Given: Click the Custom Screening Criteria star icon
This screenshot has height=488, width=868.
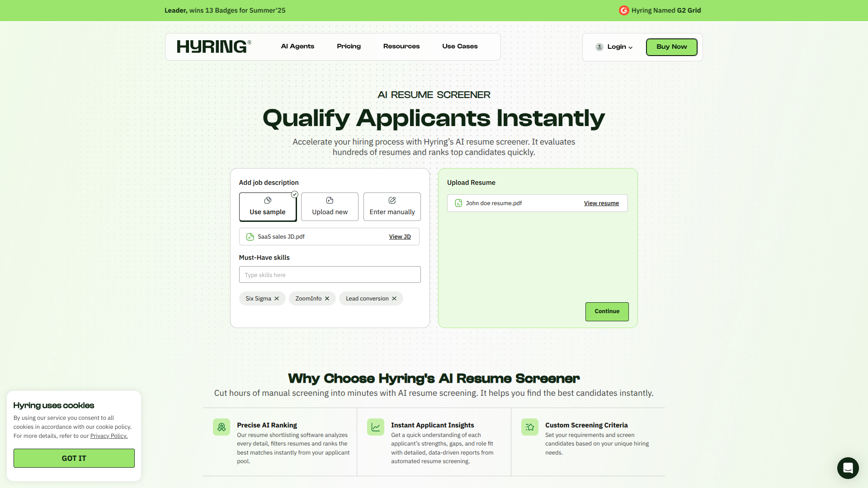Looking at the screenshot, I should point(529,427).
